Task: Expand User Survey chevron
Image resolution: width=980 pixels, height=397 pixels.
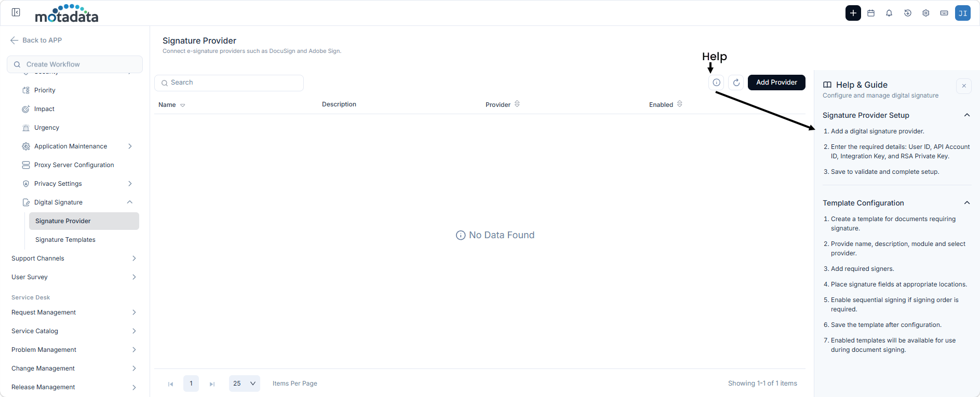Action: [x=134, y=277]
